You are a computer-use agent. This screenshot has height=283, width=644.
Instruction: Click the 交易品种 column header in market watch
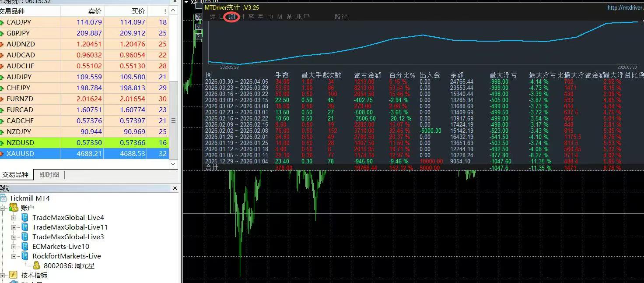30,11
